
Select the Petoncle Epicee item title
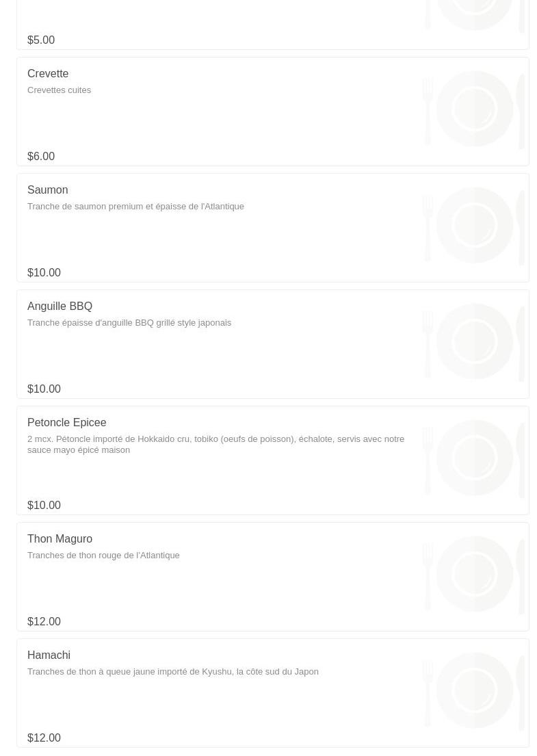pyautogui.click(x=66, y=423)
